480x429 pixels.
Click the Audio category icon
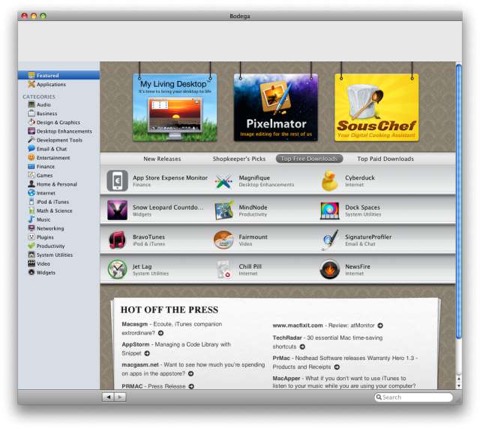[x=31, y=104]
